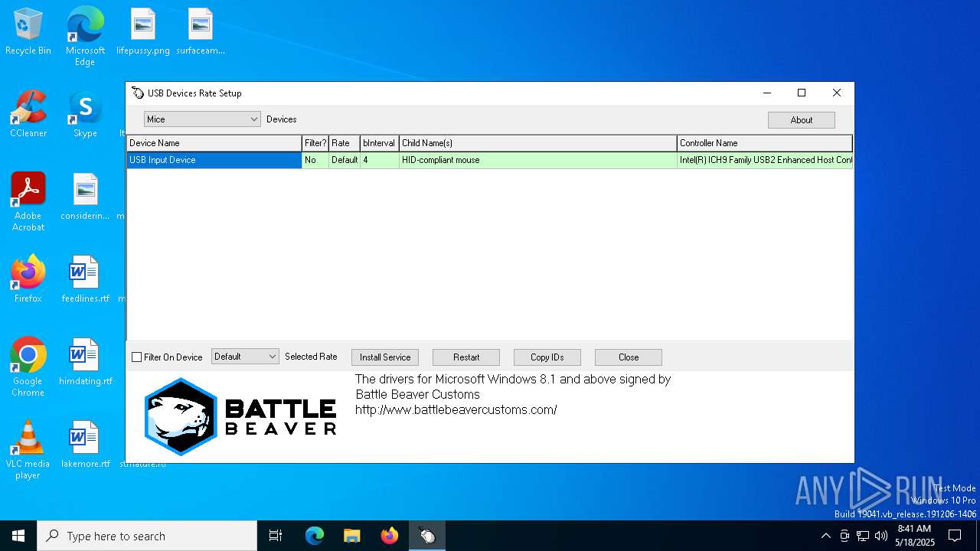The image size is (980, 551).
Task: Open the Recycle Bin desktop icon
Action: click(28, 31)
